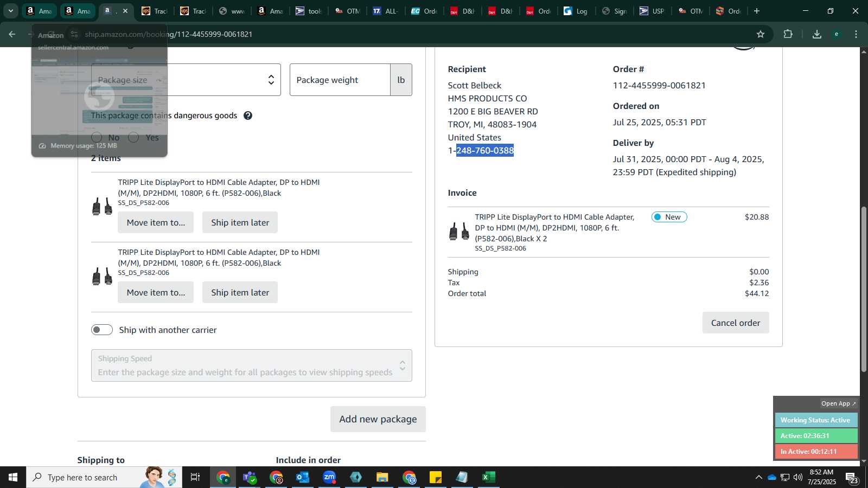Image resolution: width=868 pixels, height=488 pixels.
Task: Open File Explorer from taskbar
Action: [x=382, y=477]
